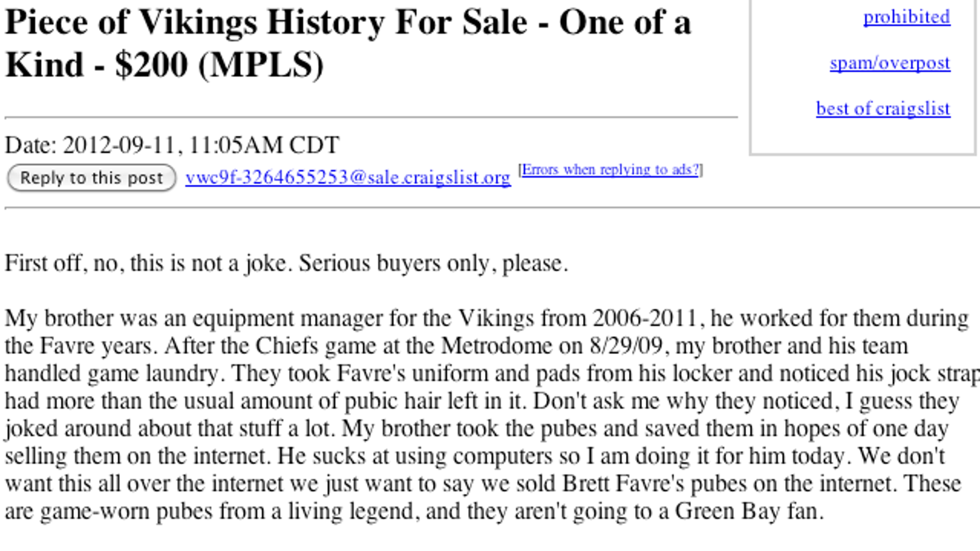The height and width of the screenshot is (551, 980).
Task: Click the sentence First off, no, this is not a joke
Action: tap(149, 263)
